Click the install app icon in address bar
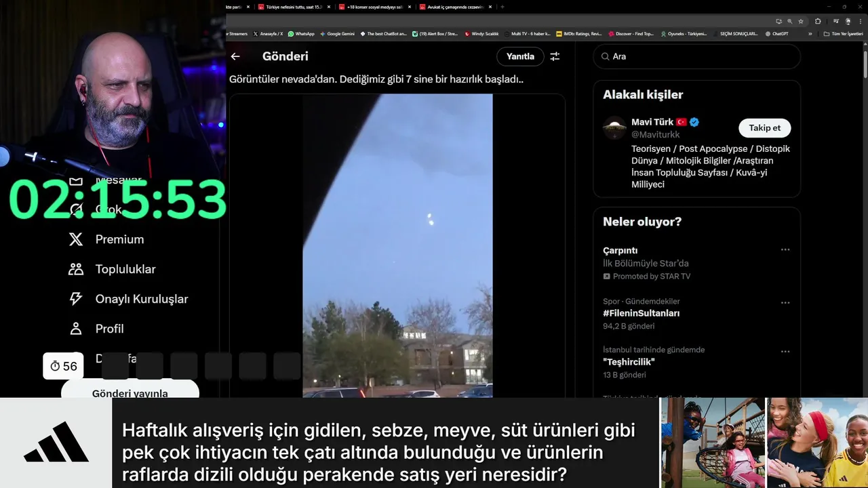This screenshot has height=488, width=868. (779, 21)
